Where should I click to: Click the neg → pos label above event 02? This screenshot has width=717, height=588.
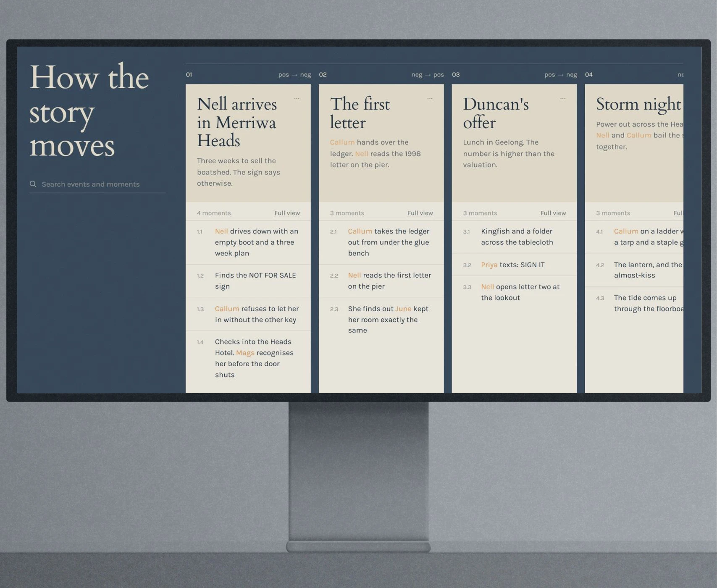(428, 75)
